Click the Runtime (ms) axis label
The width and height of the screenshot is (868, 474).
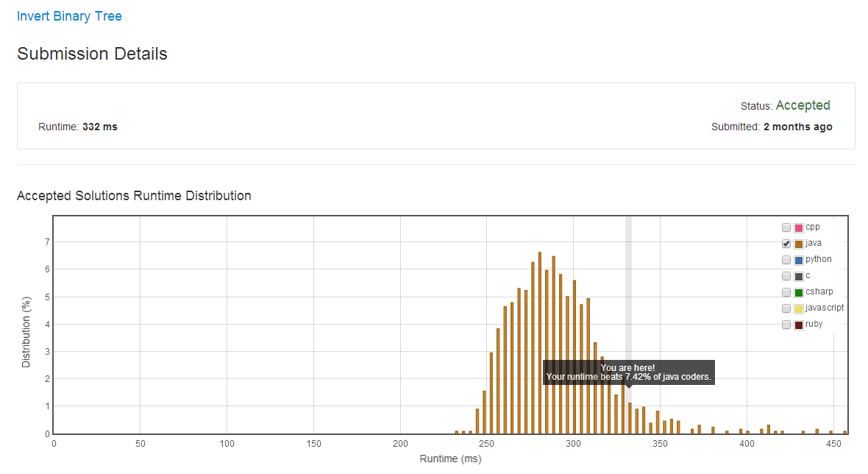[451, 459]
